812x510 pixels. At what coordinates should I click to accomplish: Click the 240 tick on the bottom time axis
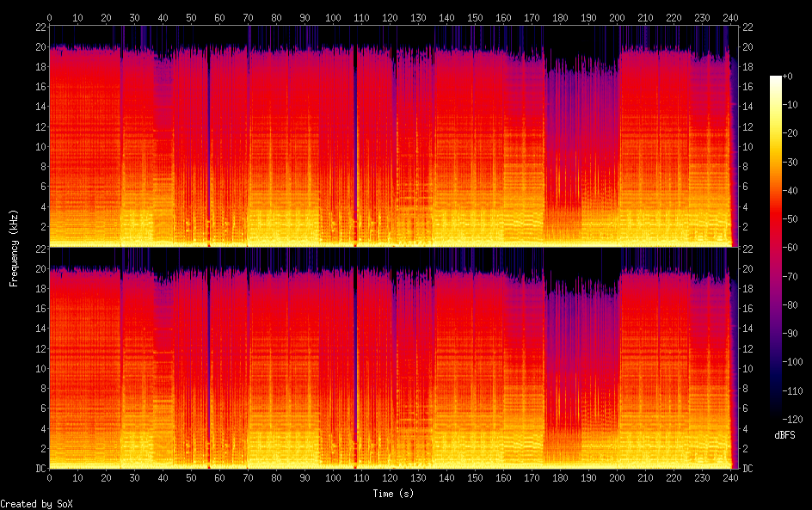point(729,478)
